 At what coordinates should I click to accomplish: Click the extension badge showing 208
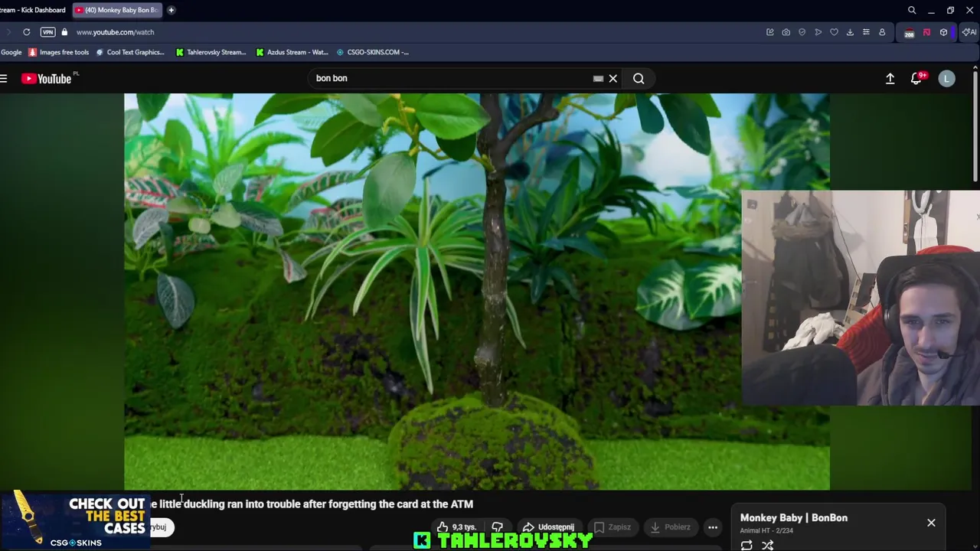[909, 33]
